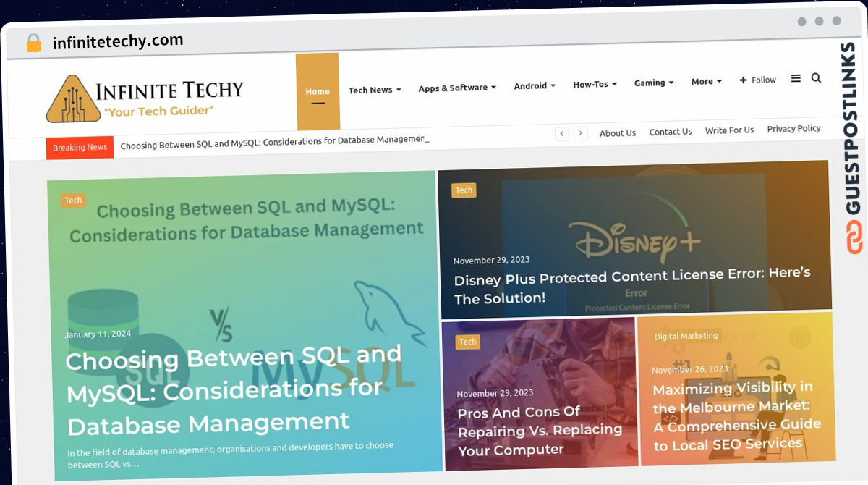This screenshot has height=485, width=868.
Task: Click the Tech tag on SQL article
Action: pyautogui.click(x=73, y=201)
